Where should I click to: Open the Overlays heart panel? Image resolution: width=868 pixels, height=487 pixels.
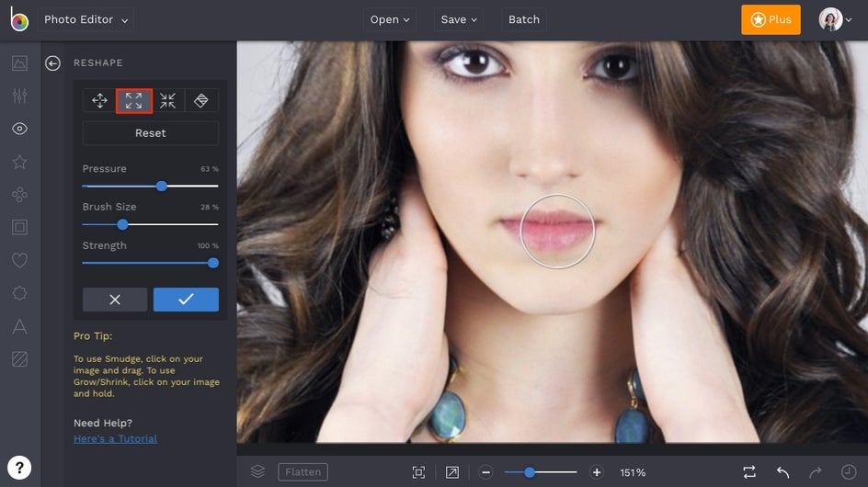pyautogui.click(x=19, y=260)
